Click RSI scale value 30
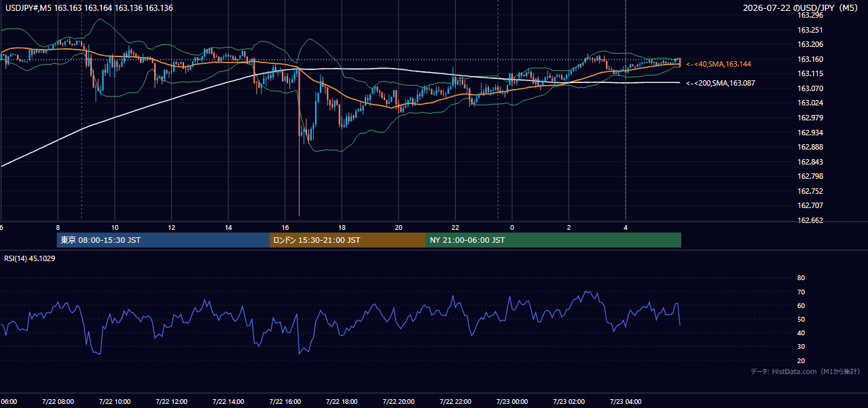Image resolution: width=868 pixels, height=408 pixels. pos(801,347)
